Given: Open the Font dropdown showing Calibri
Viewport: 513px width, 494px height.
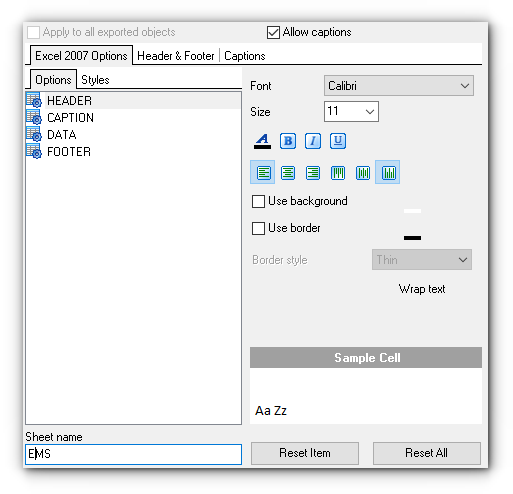Looking at the screenshot, I should [x=399, y=86].
